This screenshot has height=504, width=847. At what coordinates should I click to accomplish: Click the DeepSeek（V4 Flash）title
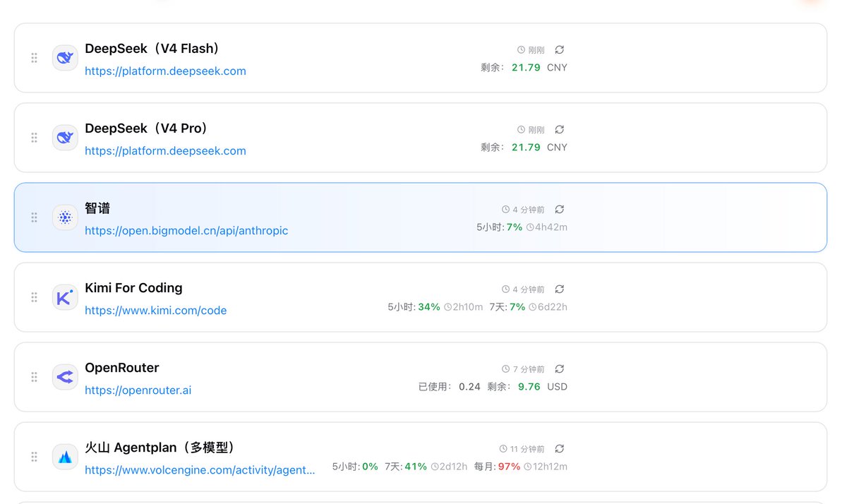pyautogui.click(x=154, y=49)
